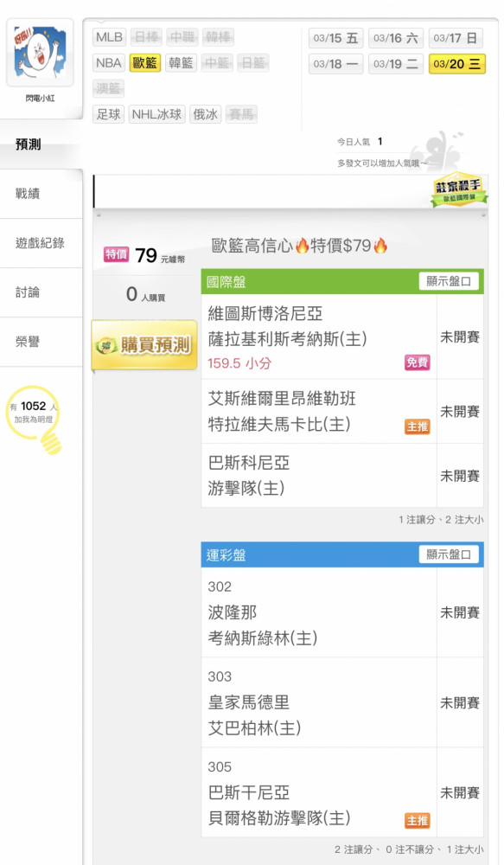
Task: Click the 主推 tag beside 貝爾格勒游擊隊
Action: [417, 820]
